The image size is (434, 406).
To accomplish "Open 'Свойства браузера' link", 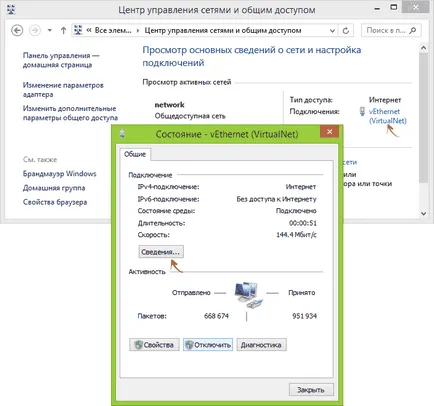I will pyautogui.click(x=55, y=202).
